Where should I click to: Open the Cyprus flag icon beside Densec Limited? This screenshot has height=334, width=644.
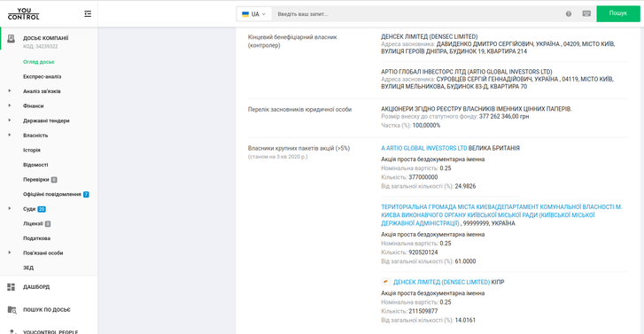[385, 282]
